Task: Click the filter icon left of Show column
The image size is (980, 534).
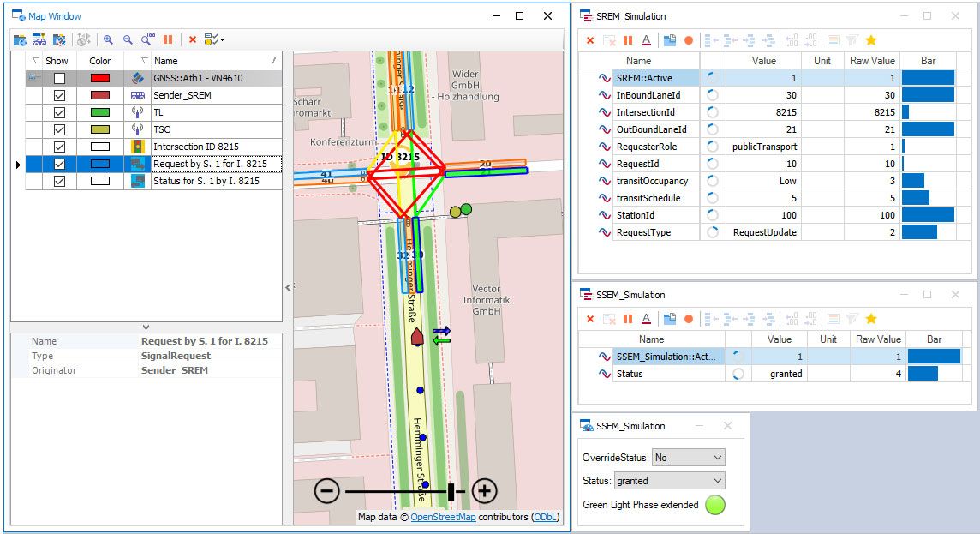Action: tap(36, 61)
